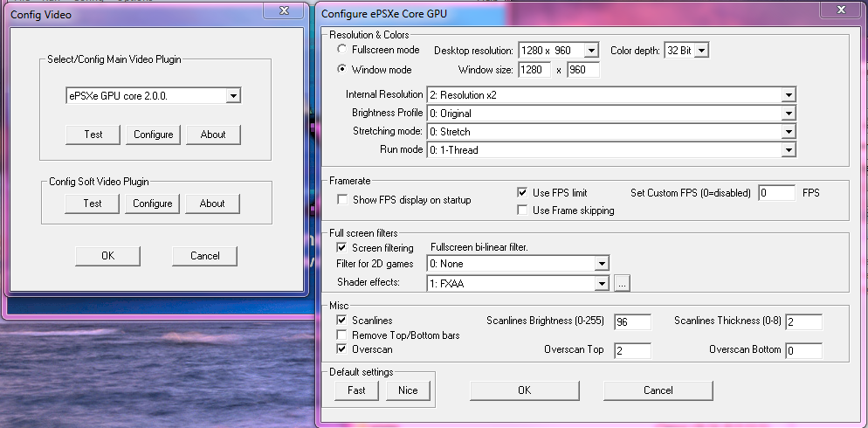The width and height of the screenshot is (868, 428).
Task: Click Test for Soft Video Plugin
Action: point(93,204)
